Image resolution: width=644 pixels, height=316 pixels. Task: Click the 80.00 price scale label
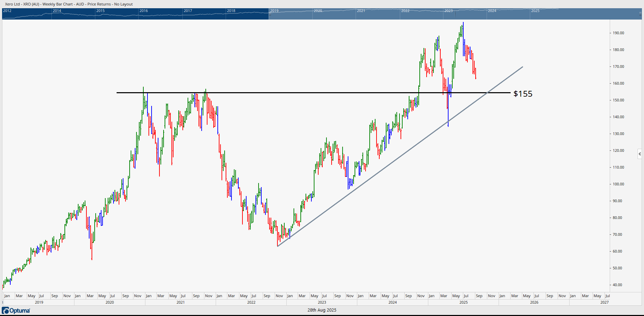coord(618,218)
